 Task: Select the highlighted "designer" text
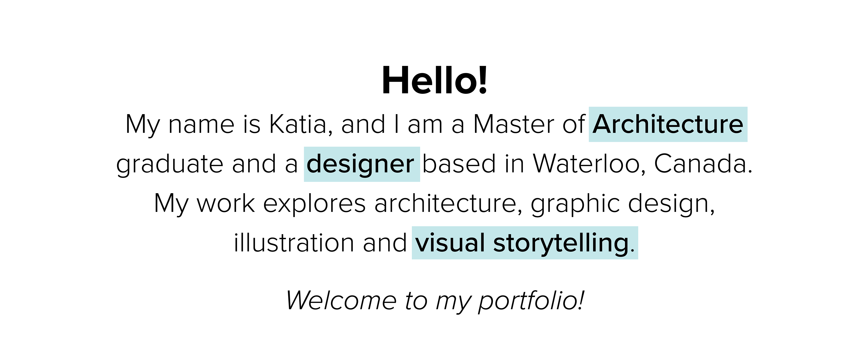[x=361, y=164]
